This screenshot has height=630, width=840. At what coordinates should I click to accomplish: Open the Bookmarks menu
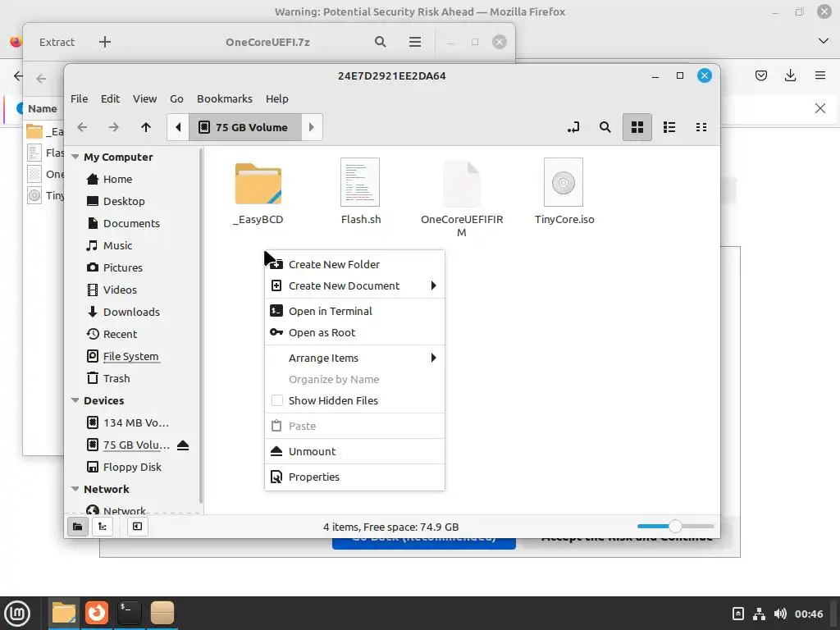[225, 98]
